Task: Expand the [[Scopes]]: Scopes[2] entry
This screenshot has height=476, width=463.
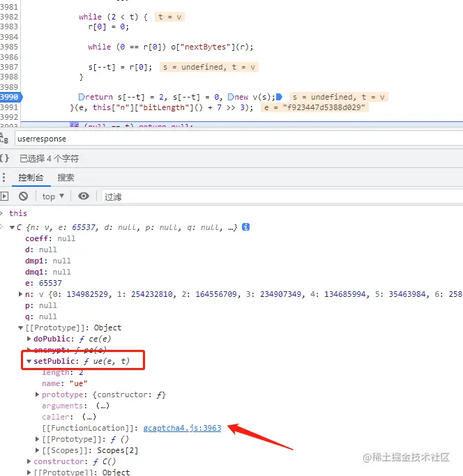Action: (x=37, y=450)
